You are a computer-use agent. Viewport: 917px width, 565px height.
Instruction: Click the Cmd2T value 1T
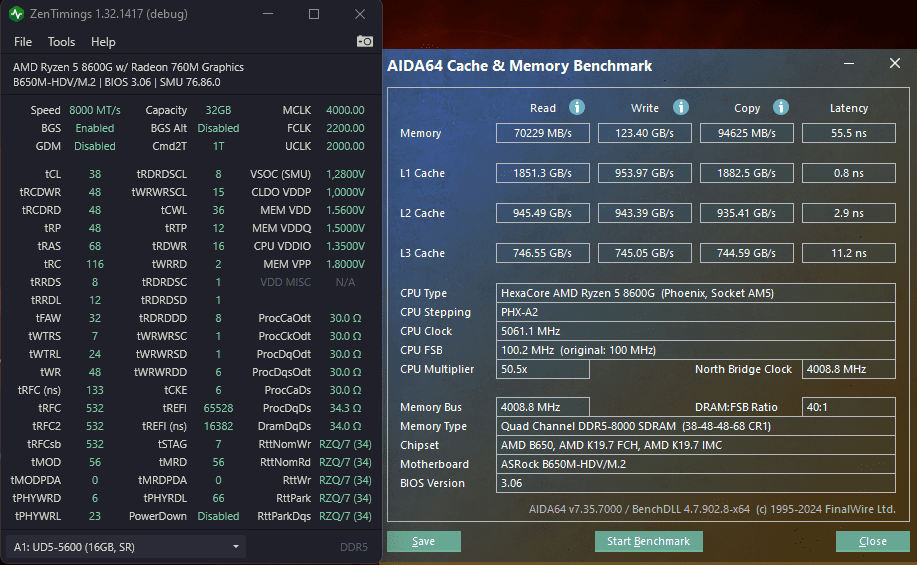pyautogui.click(x=218, y=146)
